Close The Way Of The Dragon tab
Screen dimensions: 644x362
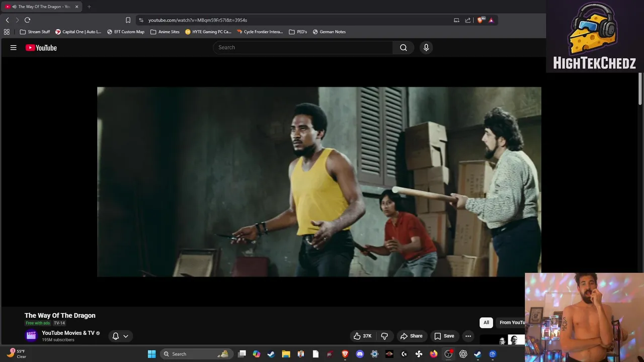[76, 7]
